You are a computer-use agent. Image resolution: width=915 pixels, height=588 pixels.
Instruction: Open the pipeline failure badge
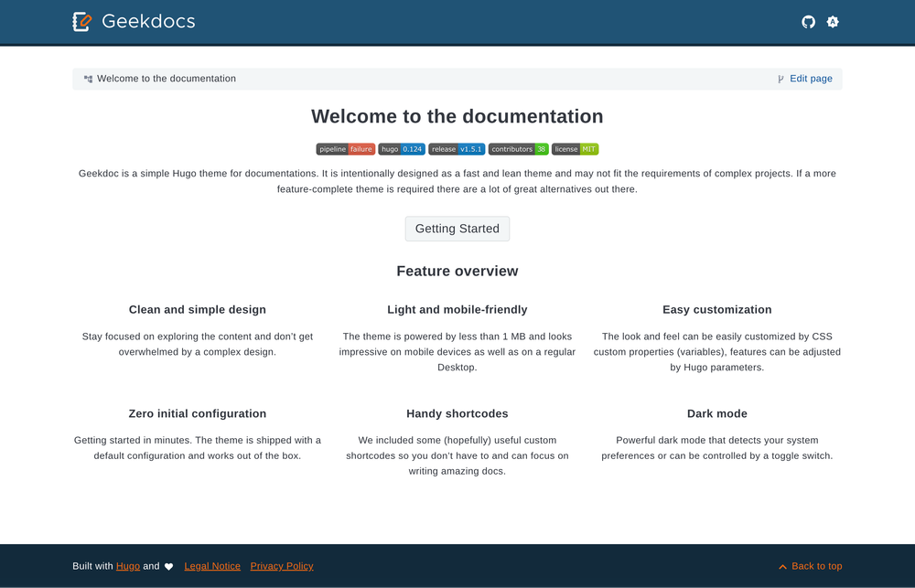pos(346,149)
